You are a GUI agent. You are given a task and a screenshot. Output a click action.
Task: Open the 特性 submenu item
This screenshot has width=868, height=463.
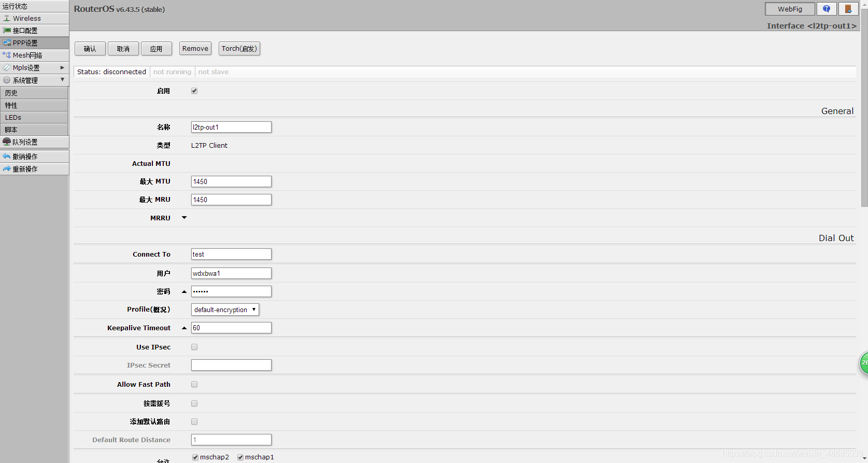click(x=34, y=105)
